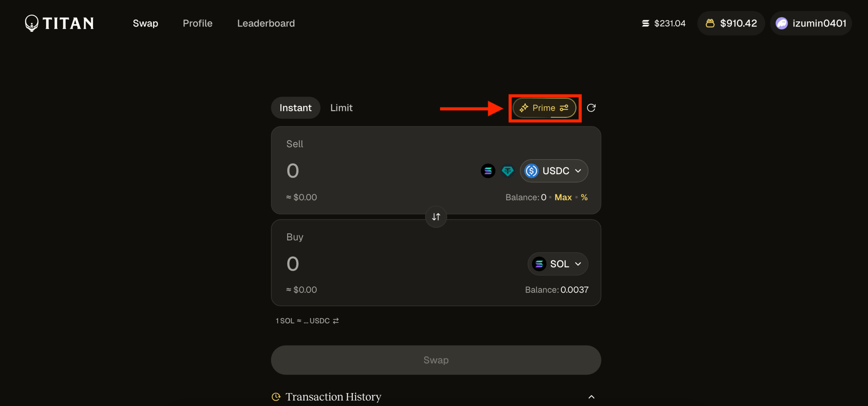Select SOL quick-pick token icon in Sell
The height and width of the screenshot is (406, 868).
click(x=488, y=171)
